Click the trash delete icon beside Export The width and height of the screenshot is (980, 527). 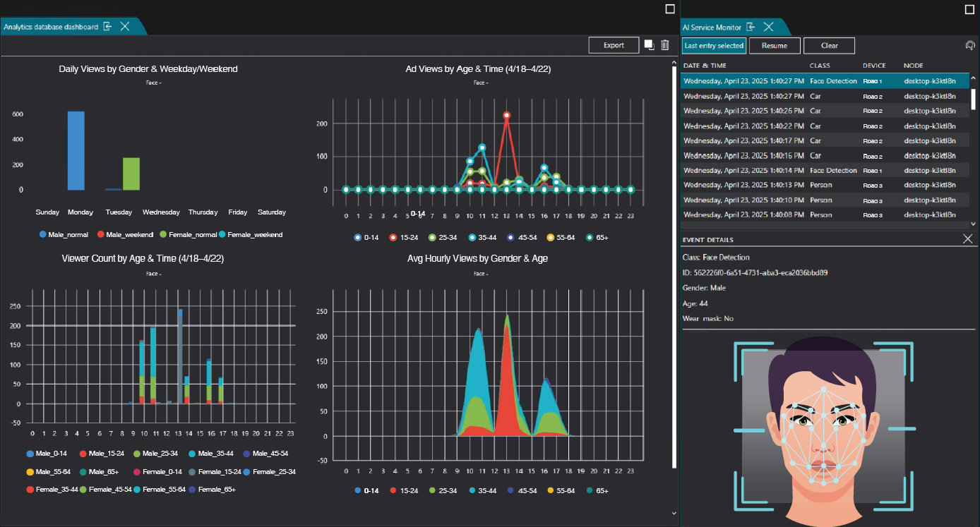click(x=664, y=45)
